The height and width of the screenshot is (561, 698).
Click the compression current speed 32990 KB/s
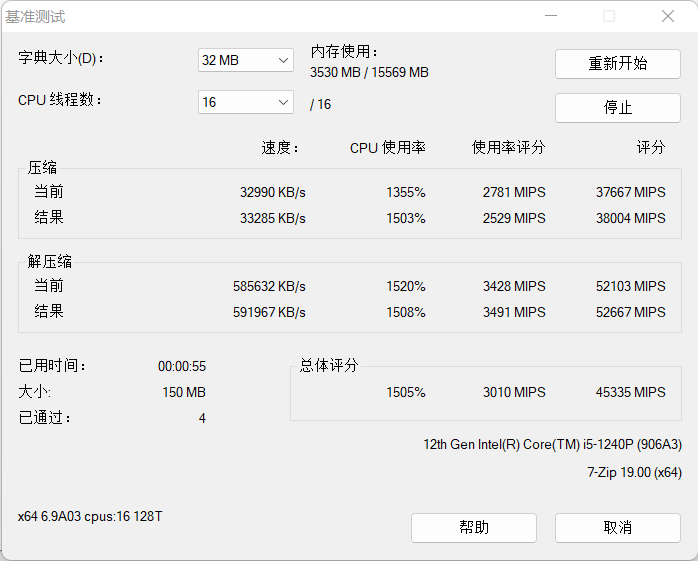273,192
